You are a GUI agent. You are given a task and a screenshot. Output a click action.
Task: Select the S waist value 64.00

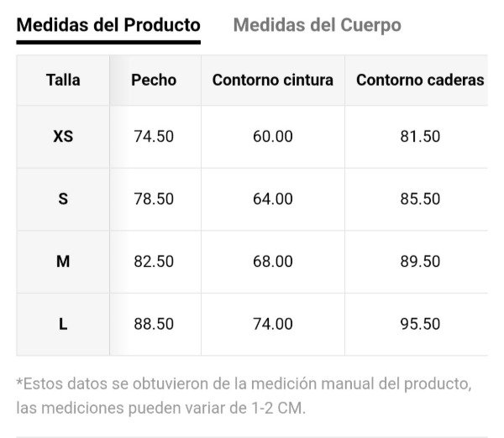[273, 199]
